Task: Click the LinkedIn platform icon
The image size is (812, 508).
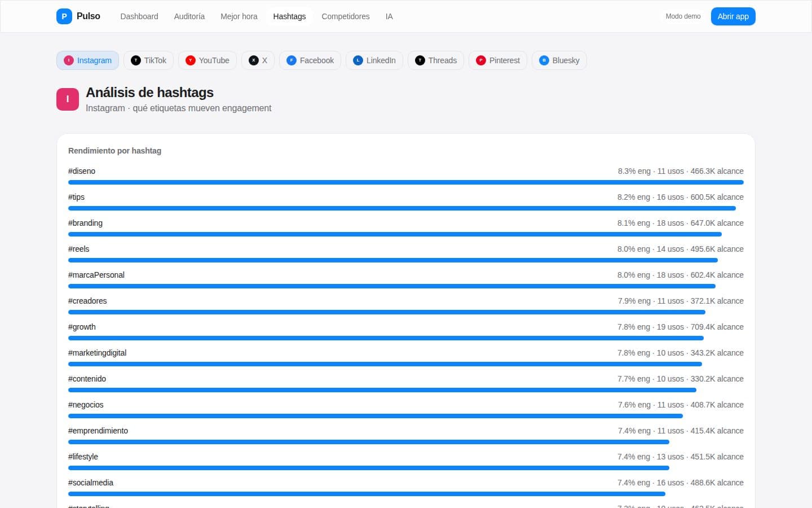Action: (358, 60)
